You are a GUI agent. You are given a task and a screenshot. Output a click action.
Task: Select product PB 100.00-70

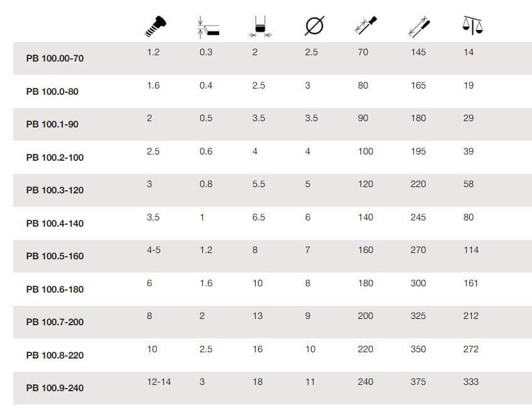pyautogui.click(x=55, y=58)
